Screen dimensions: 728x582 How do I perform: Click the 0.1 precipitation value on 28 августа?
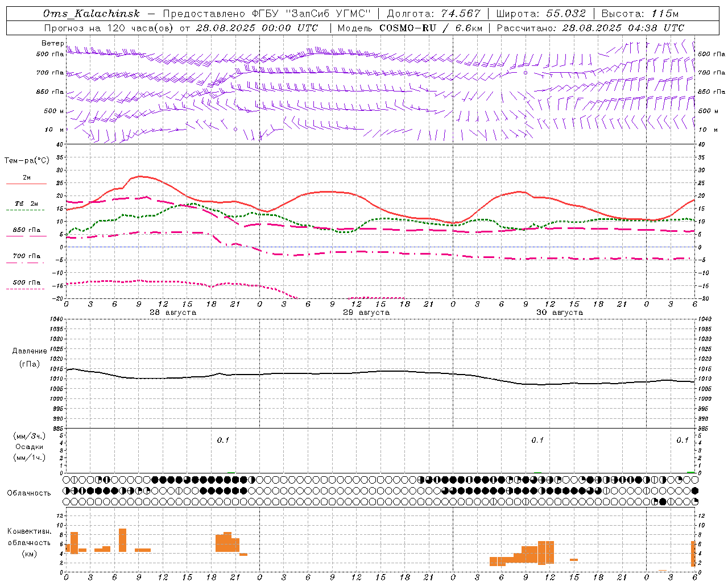223,440
